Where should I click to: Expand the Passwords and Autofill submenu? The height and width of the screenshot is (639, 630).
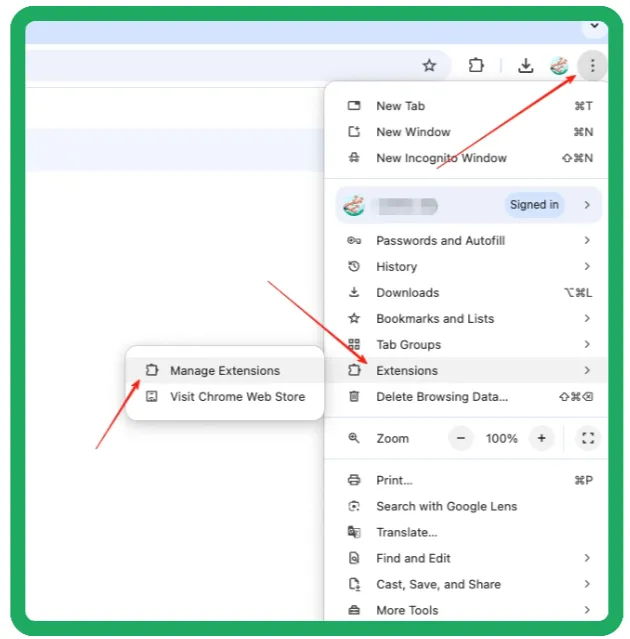pos(440,240)
